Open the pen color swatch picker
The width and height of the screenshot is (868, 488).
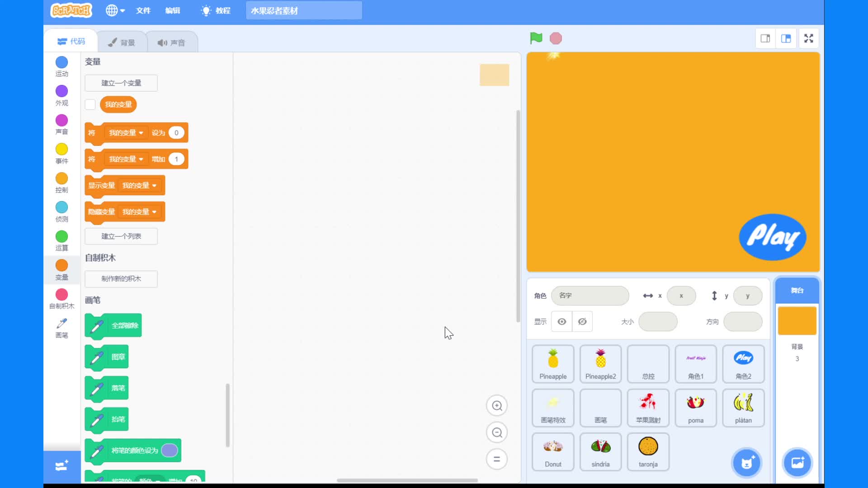170,450
